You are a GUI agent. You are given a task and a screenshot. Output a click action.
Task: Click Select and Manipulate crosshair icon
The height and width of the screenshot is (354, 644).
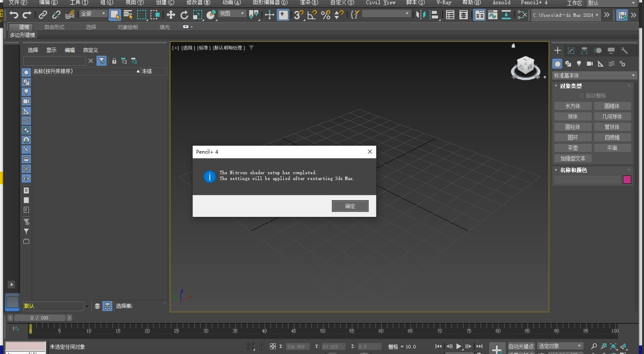[269, 15]
